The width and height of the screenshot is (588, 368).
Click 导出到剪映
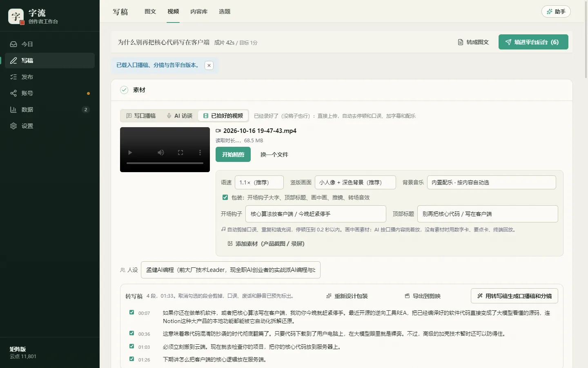click(x=423, y=296)
